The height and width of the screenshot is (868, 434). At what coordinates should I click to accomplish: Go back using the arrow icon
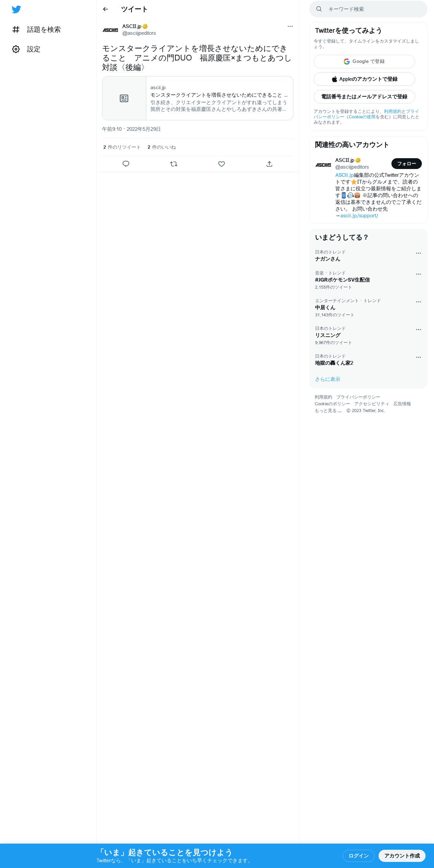(105, 9)
